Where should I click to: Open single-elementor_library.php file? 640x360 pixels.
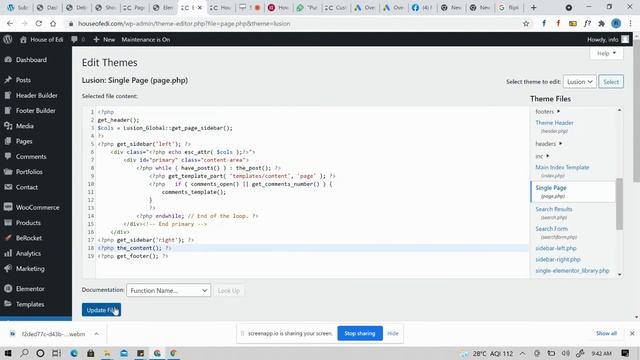point(572,271)
